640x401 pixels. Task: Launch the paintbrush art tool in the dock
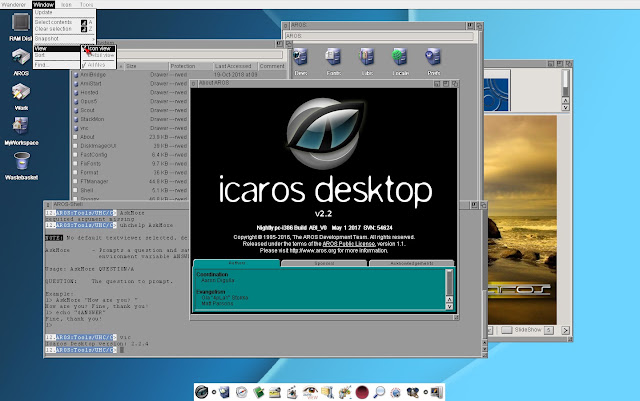345,392
